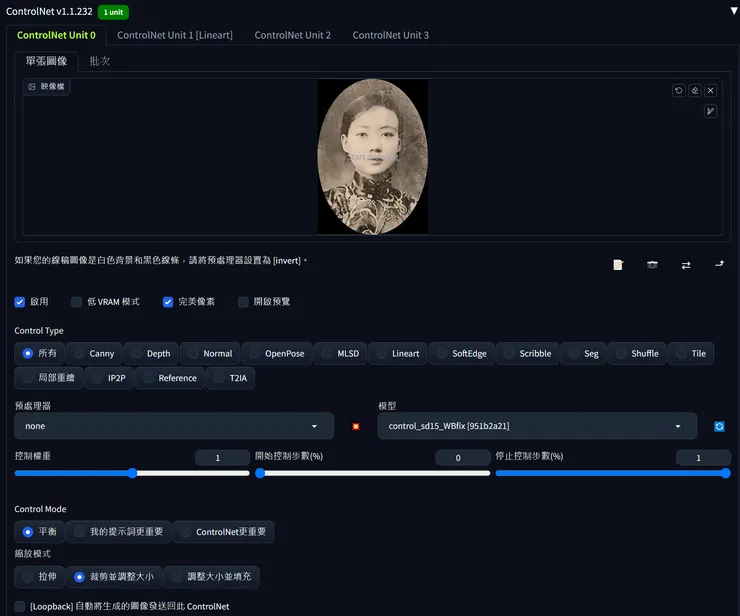Image resolution: width=740 pixels, height=616 pixels.
Task: Switch to ControlNet Unit 0 tab
Action: [x=56, y=35]
